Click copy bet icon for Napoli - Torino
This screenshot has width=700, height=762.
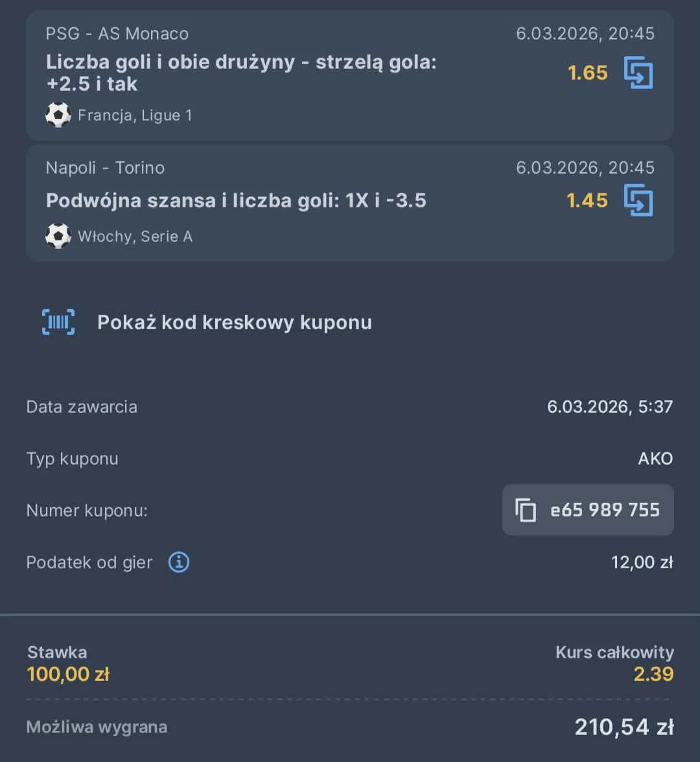pyautogui.click(x=638, y=200)
